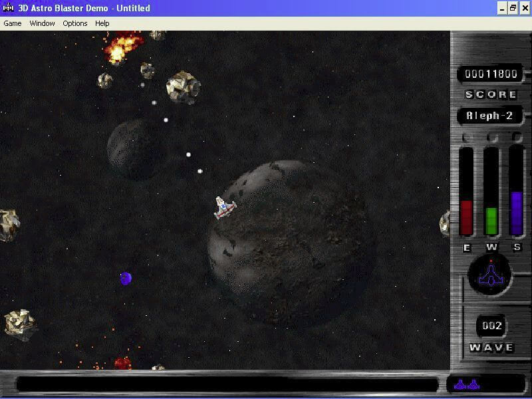532x399 pixels.
Task: Click the first remaining-life ship icon
Action: pyautogui.click(x=460, y=385)
